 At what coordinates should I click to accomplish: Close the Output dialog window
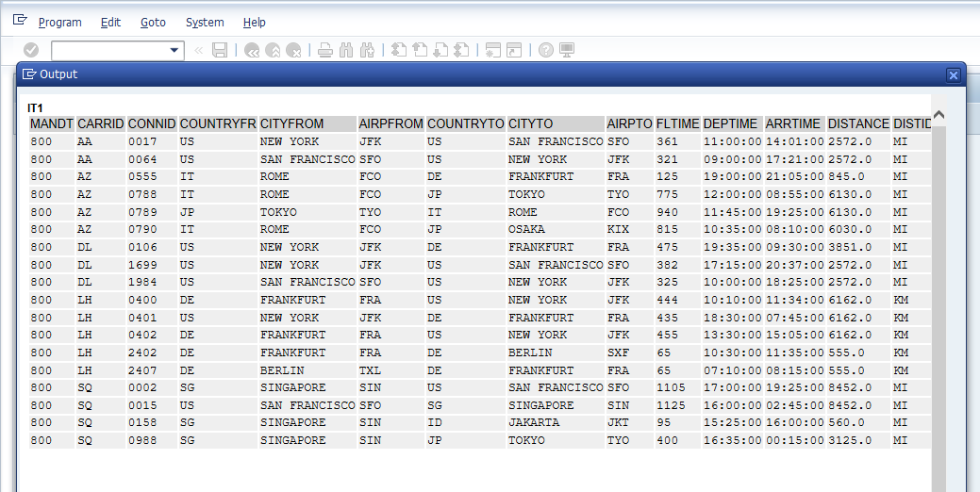[954, 74]
